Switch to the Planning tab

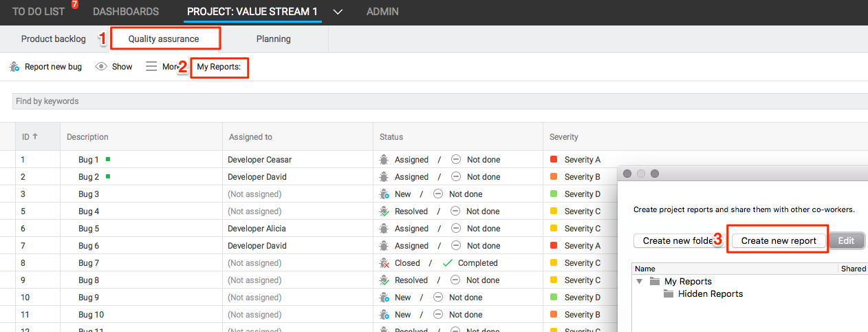coord(273,39)
